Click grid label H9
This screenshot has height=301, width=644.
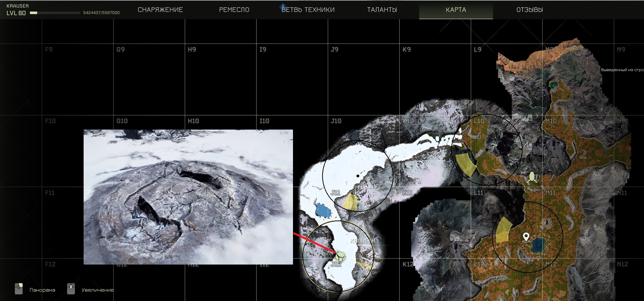(x=192, y=49)
